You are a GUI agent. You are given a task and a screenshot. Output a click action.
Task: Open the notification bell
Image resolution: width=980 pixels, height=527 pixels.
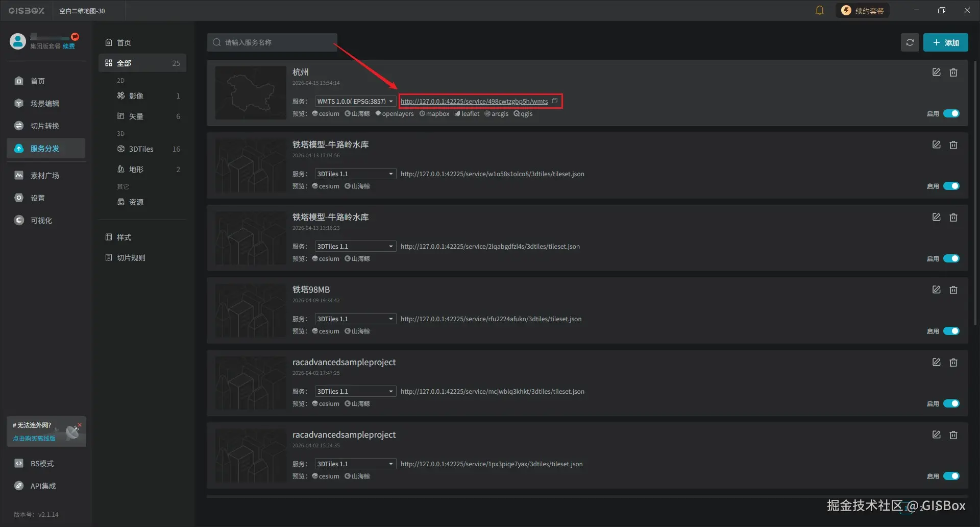click(820, 10)
